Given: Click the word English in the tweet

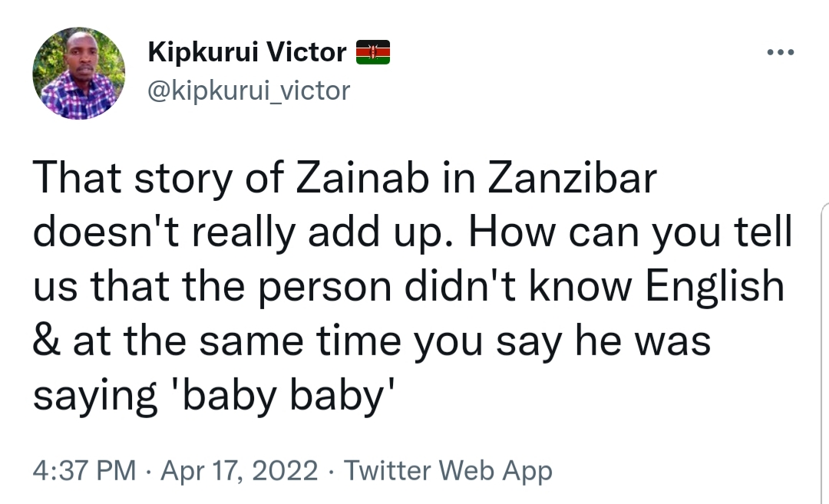Looking at the screenshot, I should 715,288.
